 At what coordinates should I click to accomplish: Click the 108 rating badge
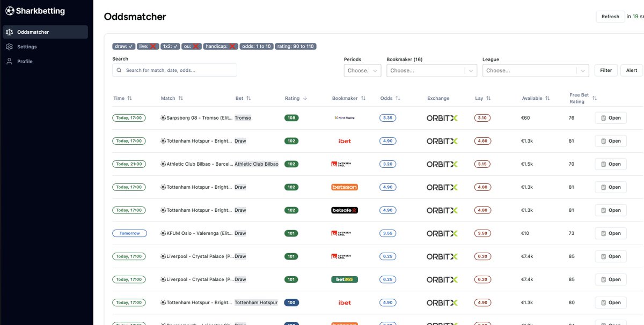291,118
